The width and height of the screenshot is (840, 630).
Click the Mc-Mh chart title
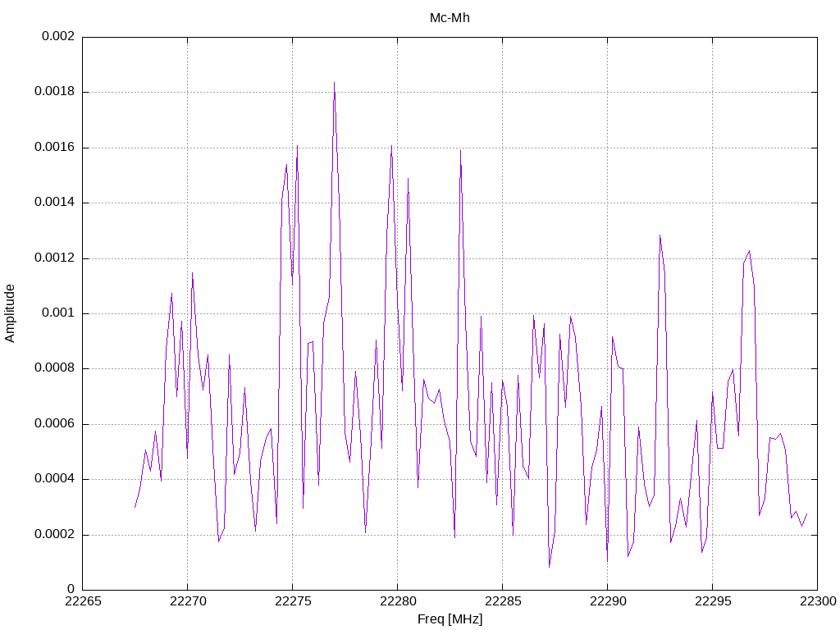[x=450, y=18]
